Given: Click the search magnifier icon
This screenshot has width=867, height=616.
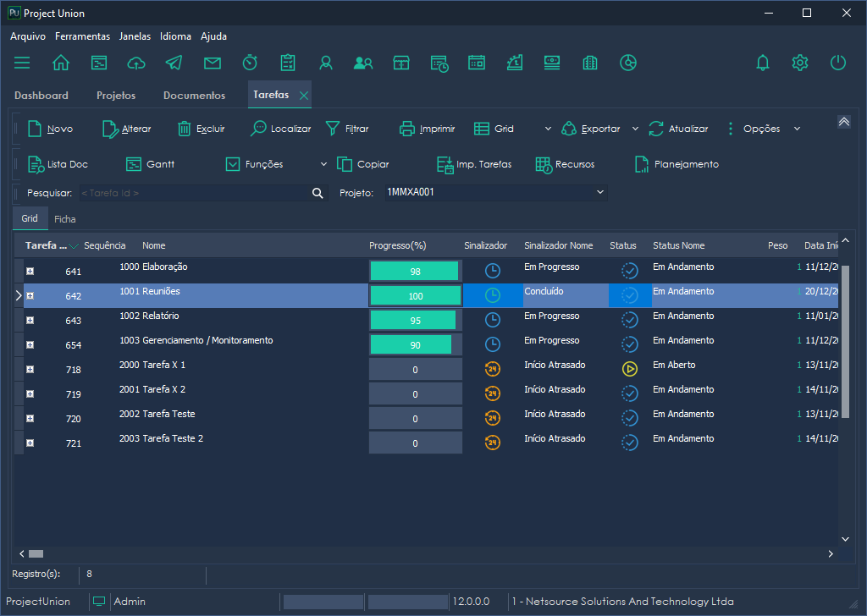Looking at the screenshot, I should pyautogui.click(x=318, y=193).
